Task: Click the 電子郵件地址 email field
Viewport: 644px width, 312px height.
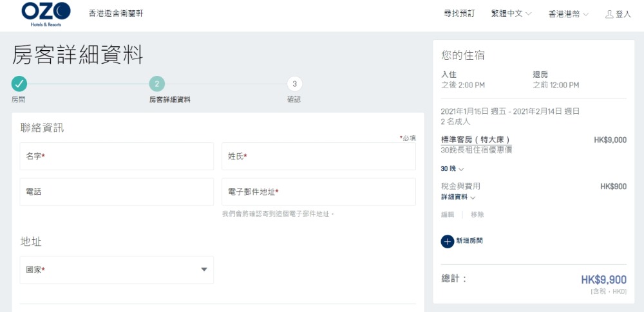Action: click(319, 192)
